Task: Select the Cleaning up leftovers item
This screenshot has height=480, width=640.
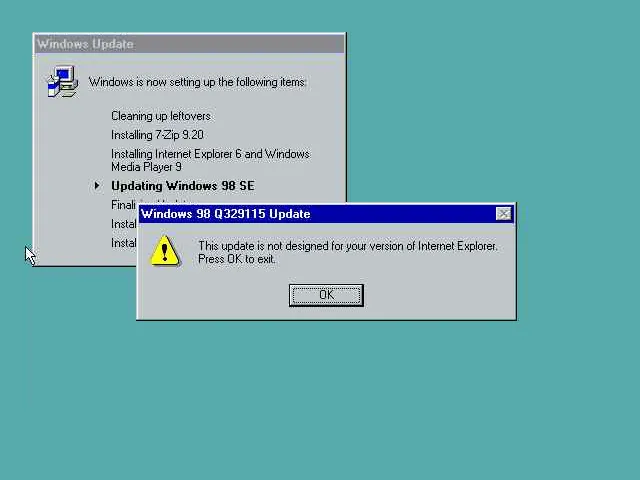Action: pyautogui.click(x=161, y=116)
